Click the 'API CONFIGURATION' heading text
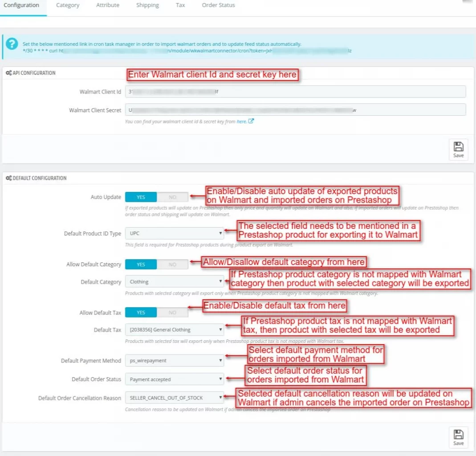This screenshot has height=456, width=476. 34,73
